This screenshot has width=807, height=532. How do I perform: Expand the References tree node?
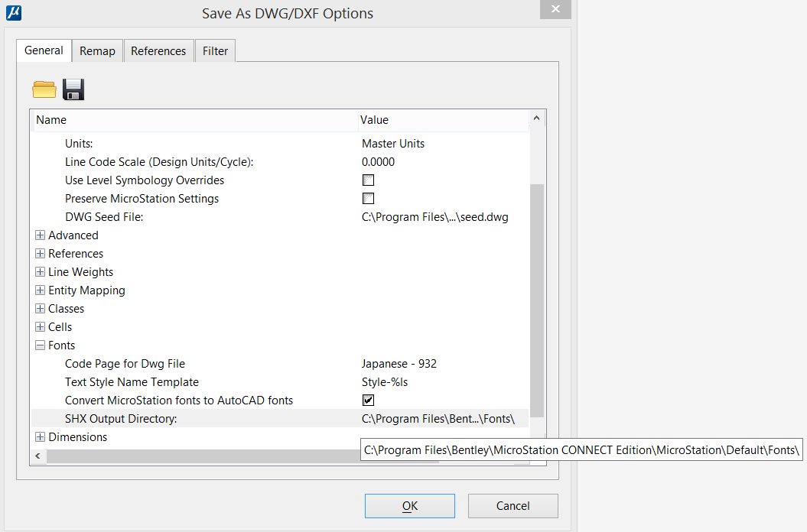(40, 254)
